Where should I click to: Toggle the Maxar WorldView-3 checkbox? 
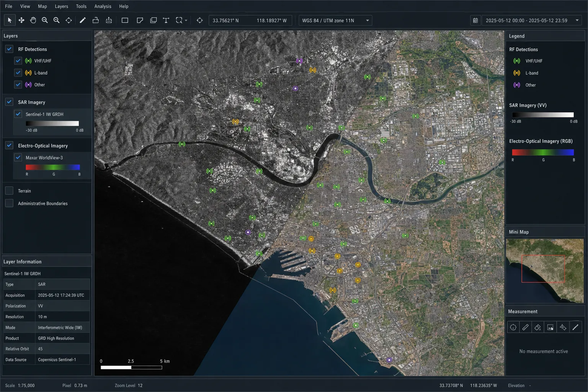(x=18, y=157)
